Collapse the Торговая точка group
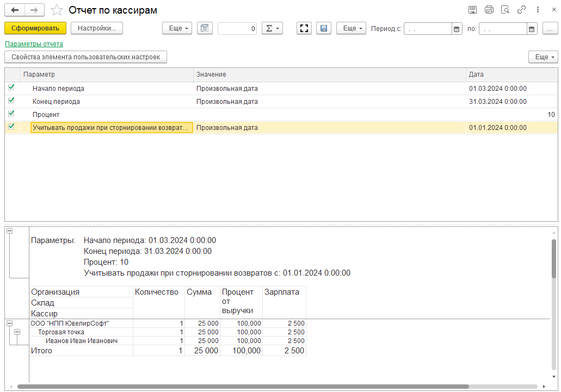This screenshot has width=561, height=392. (17, 332)
